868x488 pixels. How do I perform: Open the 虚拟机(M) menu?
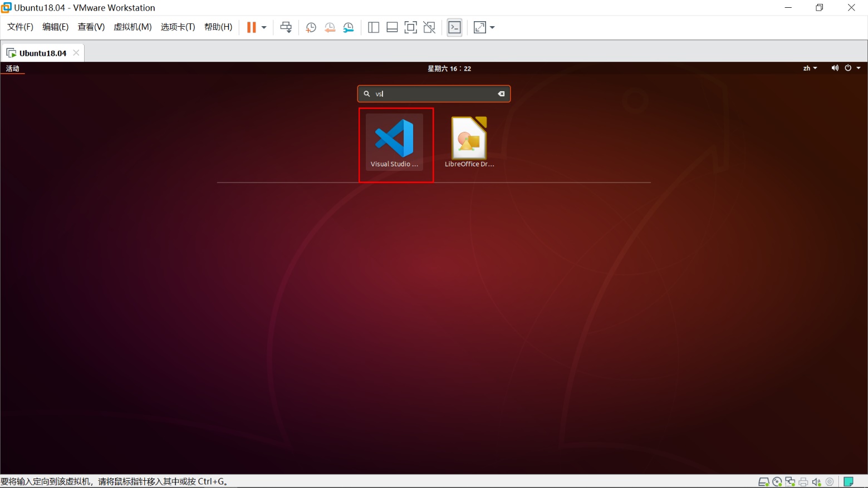coord(133,27)
